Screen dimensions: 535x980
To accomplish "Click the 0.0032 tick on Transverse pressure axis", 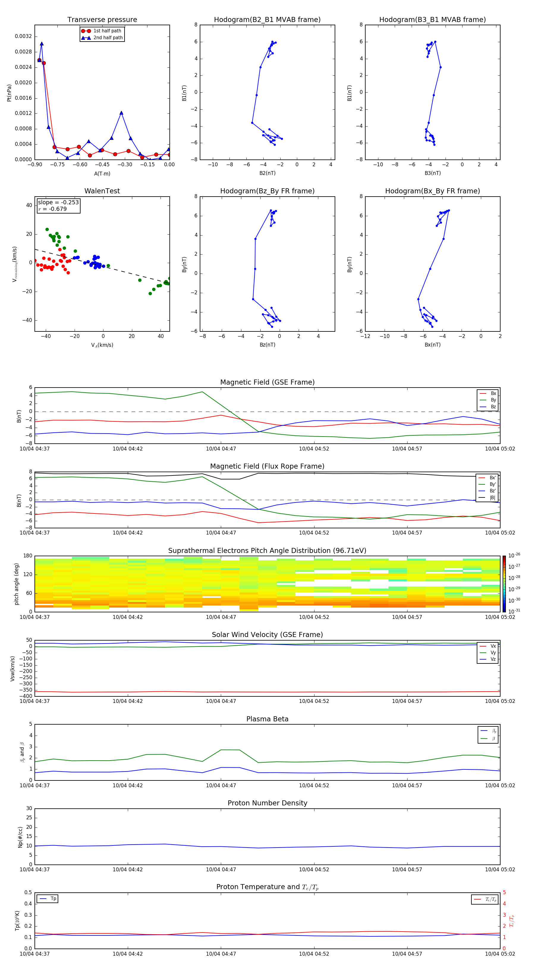I will pyautogui.click(x=23, y=37).
